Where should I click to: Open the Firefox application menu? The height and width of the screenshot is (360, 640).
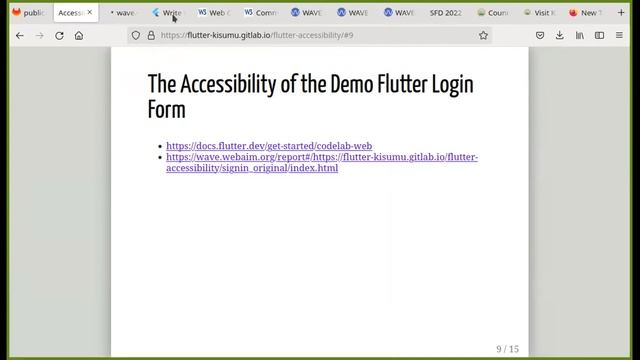click(619, 36)
